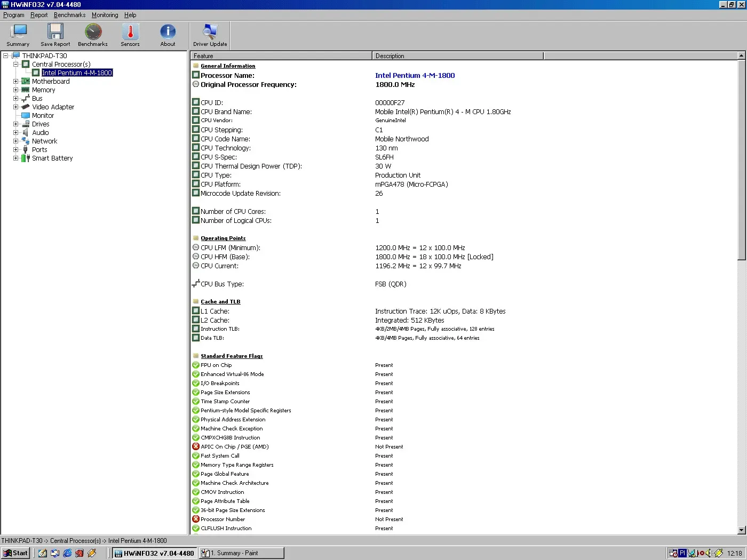Click the L2 Cache row label
Screen dimensions: 747x560
pyautogui.click(x=215, y=320)
